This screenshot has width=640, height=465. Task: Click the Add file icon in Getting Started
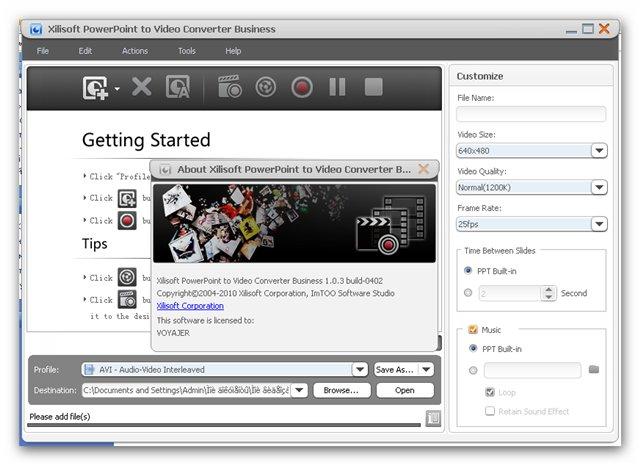click(127, 198)
